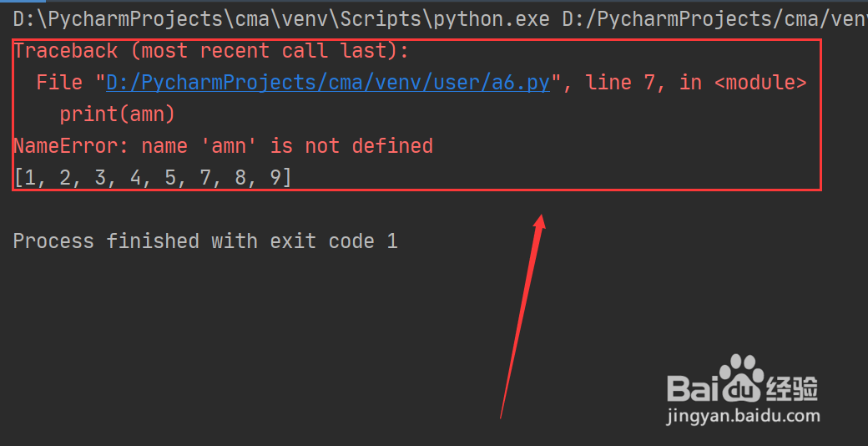Viewport: 868px width, 446px height.
Task: Click 'Process finished with exit code 1' text
Action: coord(205,241)
